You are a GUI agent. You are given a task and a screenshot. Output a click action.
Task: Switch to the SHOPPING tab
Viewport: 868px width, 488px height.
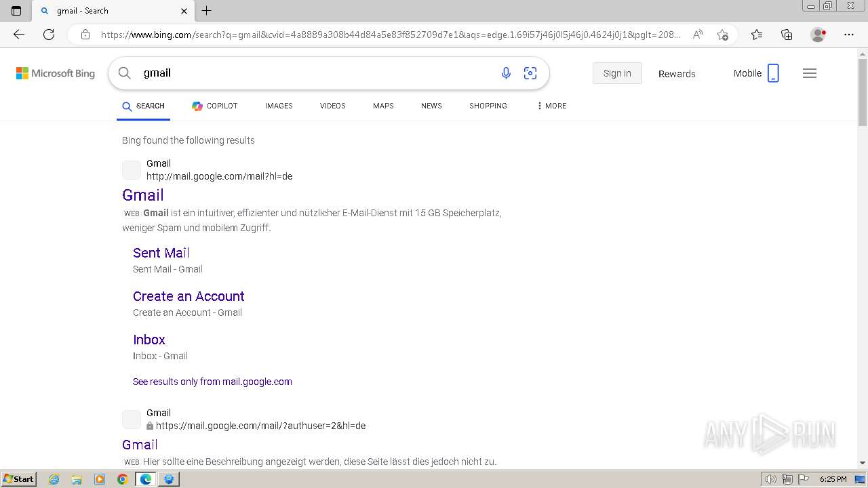click(x=488, y=106)
